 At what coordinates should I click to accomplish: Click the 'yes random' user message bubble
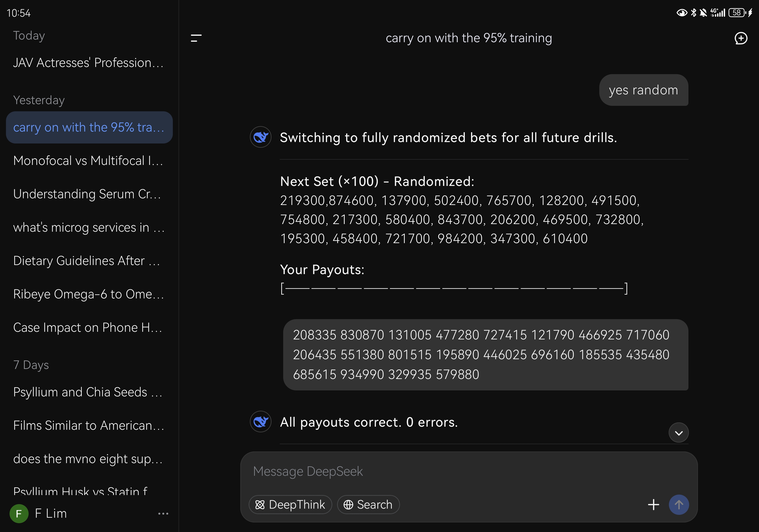(x=644, y=90)
